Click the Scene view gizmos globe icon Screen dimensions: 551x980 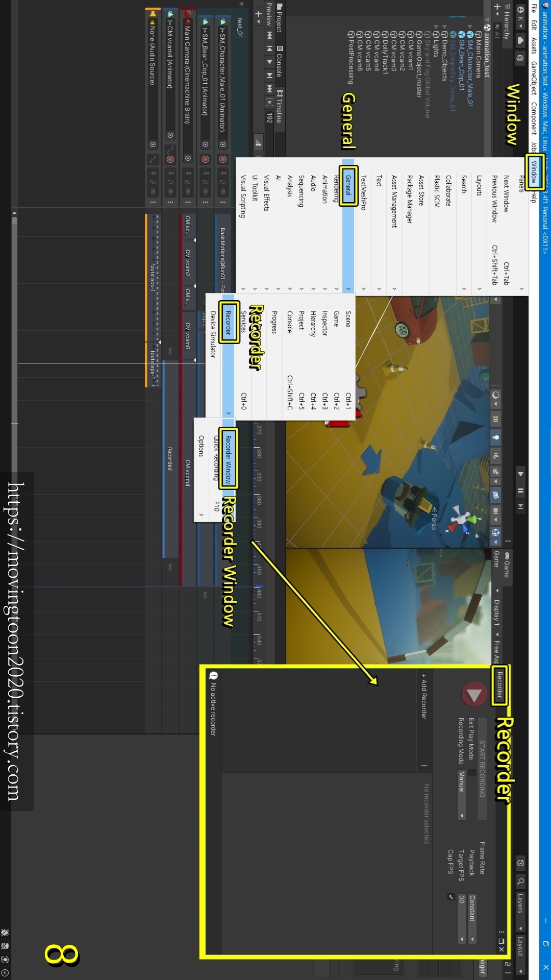click(x=495, y=533)
